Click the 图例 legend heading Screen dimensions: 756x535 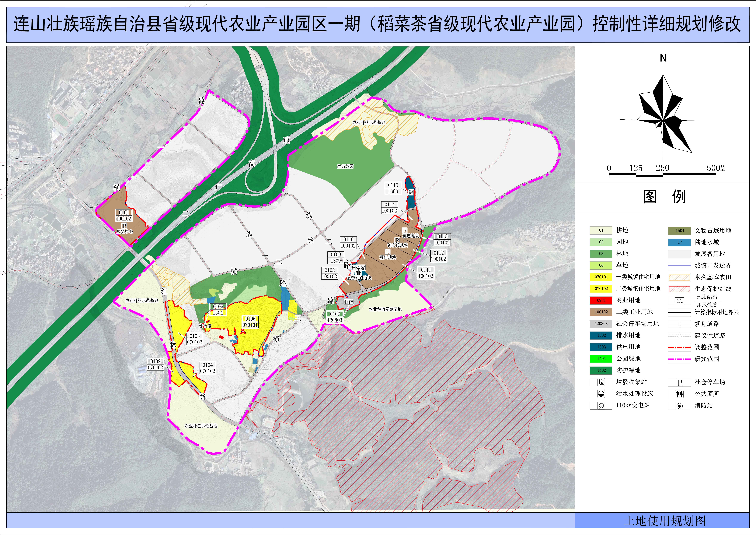665,197
